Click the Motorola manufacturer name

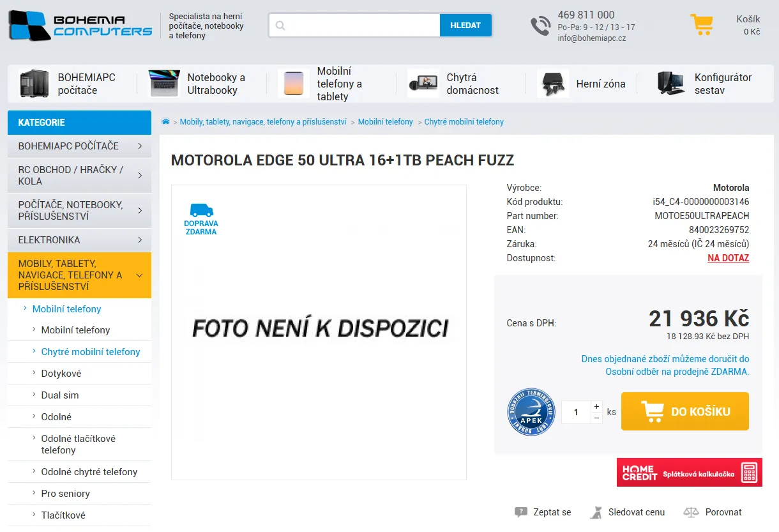coord(731,188)
